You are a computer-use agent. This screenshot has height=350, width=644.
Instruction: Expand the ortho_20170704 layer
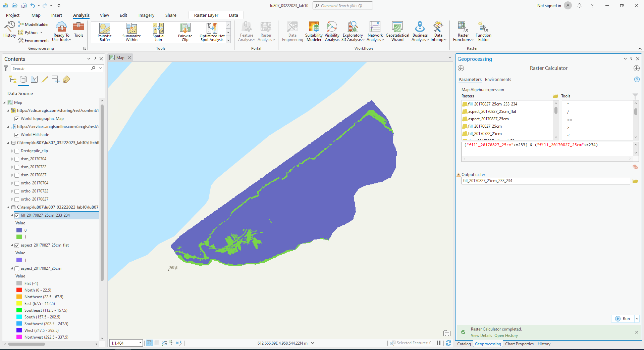pos(12,183)
